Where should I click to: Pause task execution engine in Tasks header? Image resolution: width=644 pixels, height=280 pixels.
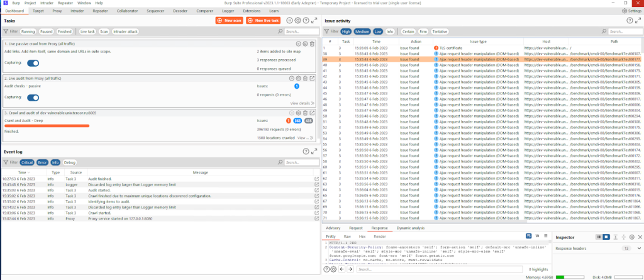point(290,21)
